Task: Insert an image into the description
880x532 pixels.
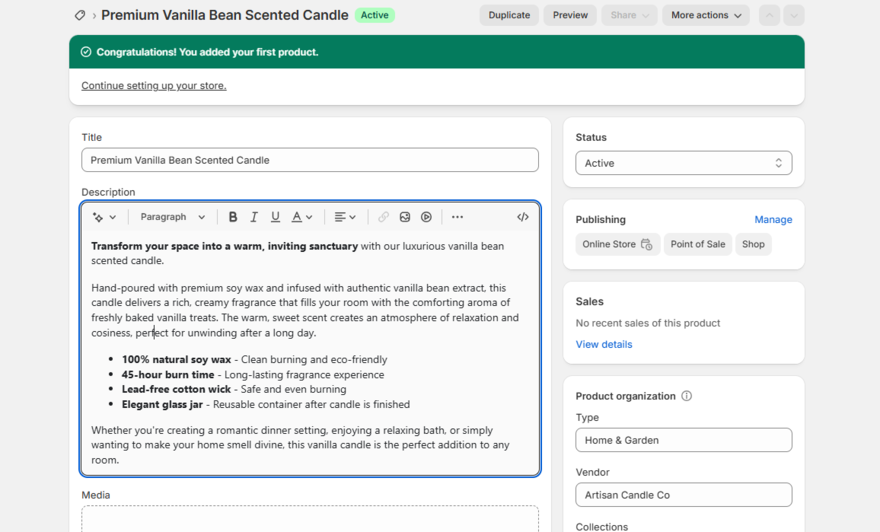Action: click(x=405, y=217)
